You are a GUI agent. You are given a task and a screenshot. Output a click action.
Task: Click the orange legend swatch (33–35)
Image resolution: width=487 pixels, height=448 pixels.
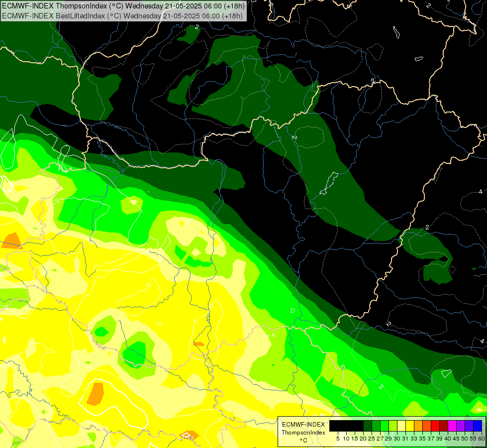pos(418,426)
